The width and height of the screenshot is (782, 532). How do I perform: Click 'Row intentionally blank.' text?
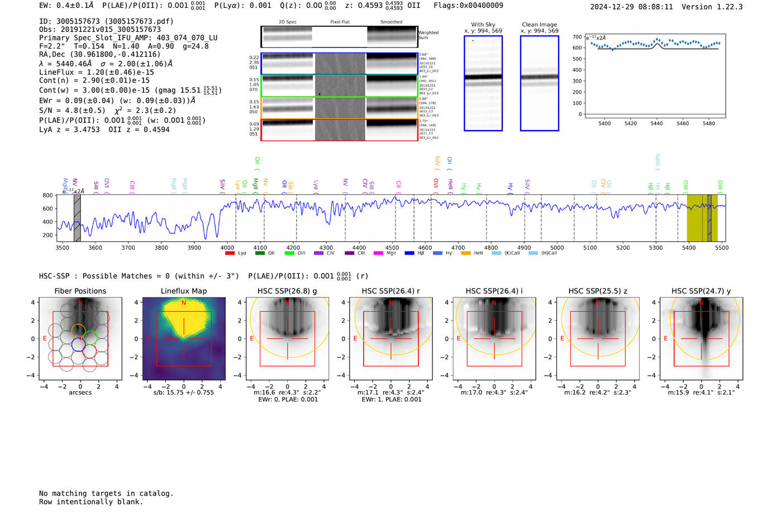click(x=91, y=502)
